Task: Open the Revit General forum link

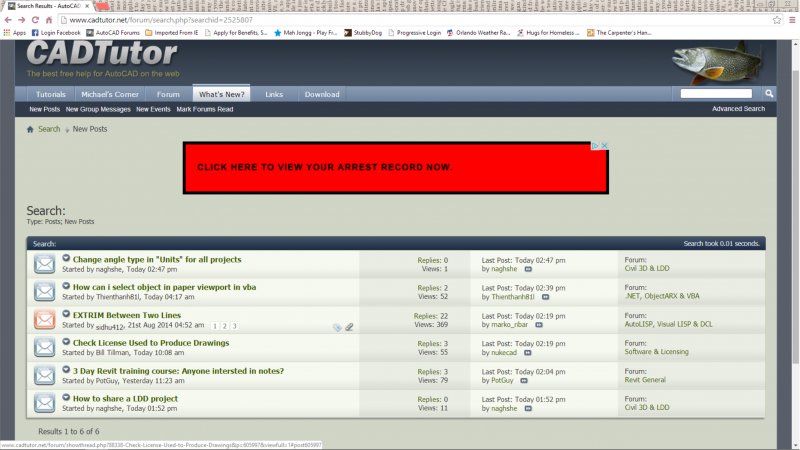Action: (x=645, y=380)
